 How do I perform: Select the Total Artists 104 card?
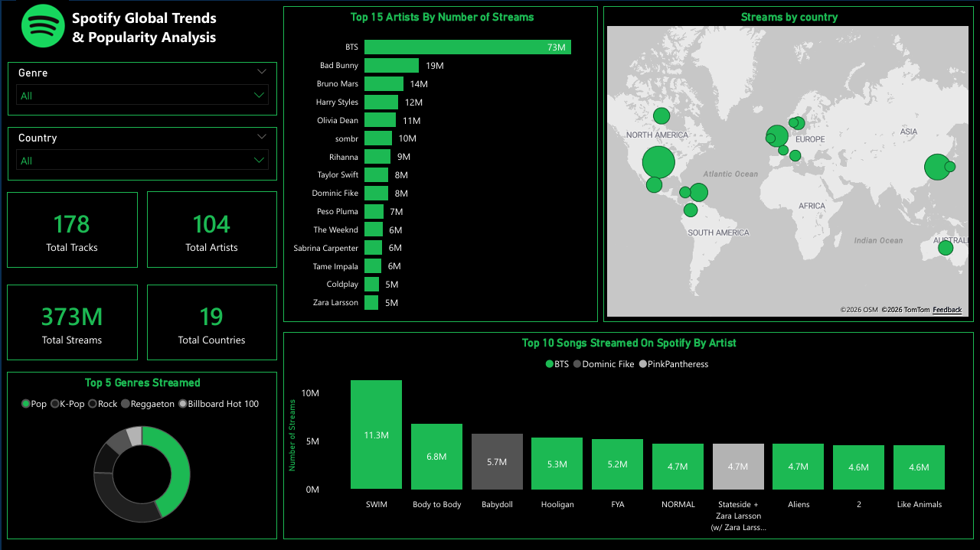211,229
